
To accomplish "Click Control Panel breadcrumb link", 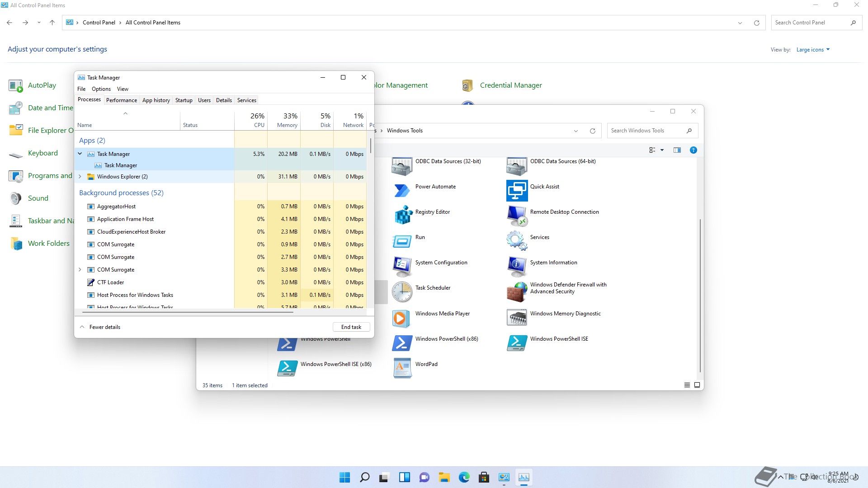I will point(99,23).
